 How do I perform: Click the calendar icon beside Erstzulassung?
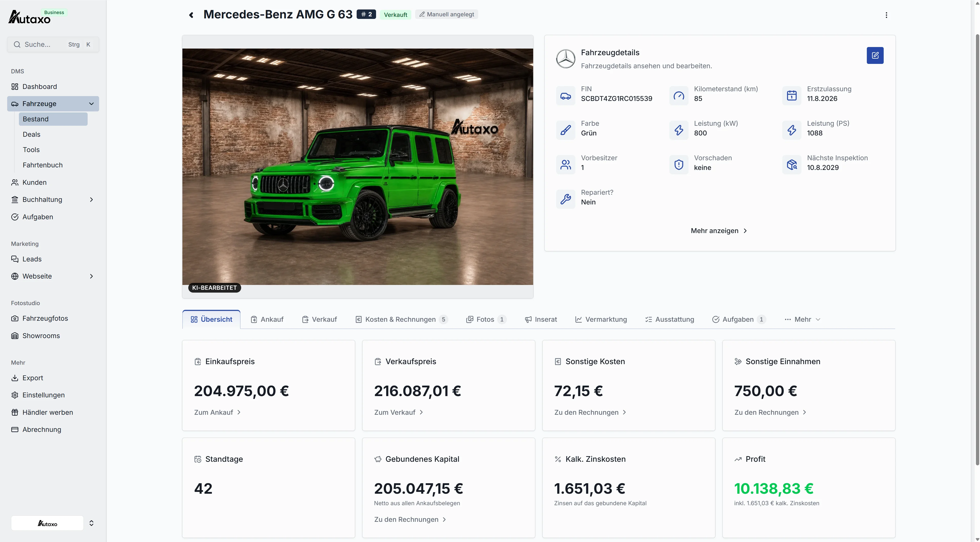pyautogui.click(x=792, y=96)
